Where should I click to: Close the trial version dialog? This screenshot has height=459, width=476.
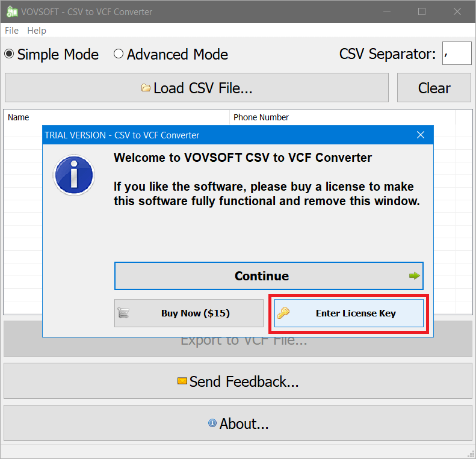pos(421,135)
